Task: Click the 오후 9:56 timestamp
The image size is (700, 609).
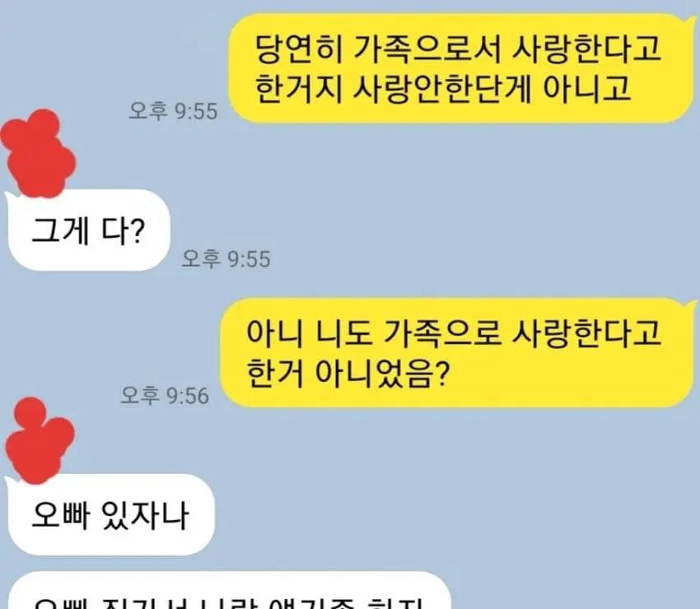Action: coord(165,396)
